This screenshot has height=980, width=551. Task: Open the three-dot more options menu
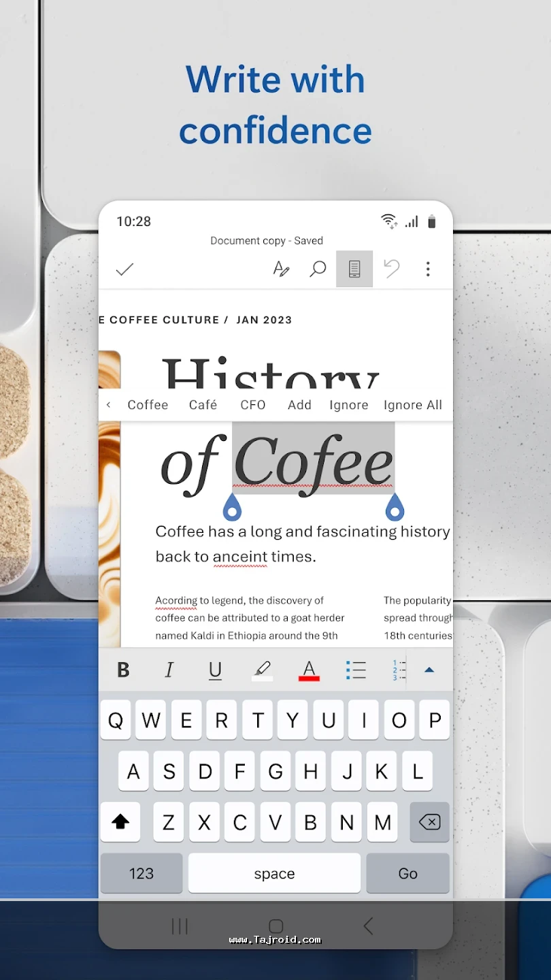coord(428,269)
